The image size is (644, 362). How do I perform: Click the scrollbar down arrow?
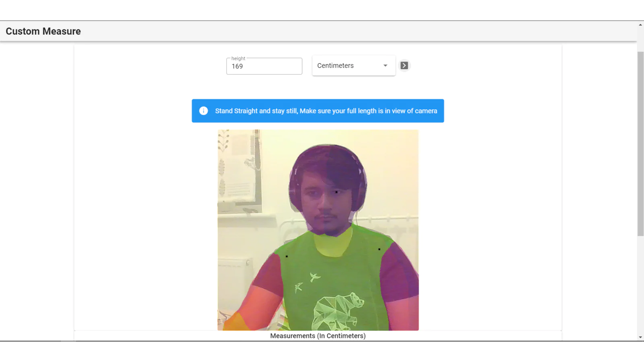(640, 337)
